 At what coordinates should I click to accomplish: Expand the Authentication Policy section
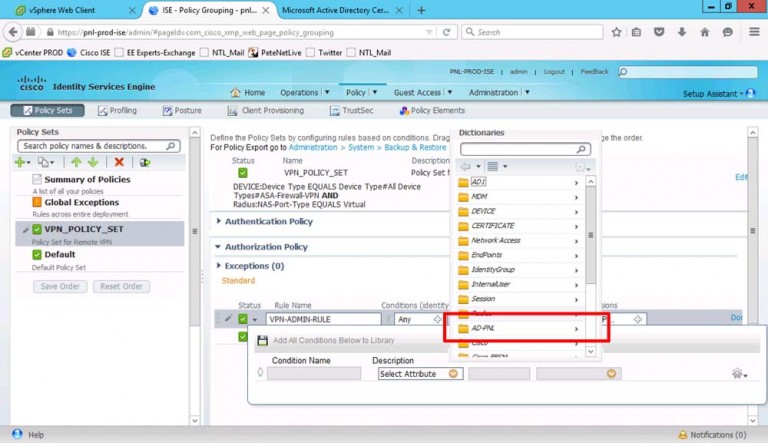pos(218,221)
